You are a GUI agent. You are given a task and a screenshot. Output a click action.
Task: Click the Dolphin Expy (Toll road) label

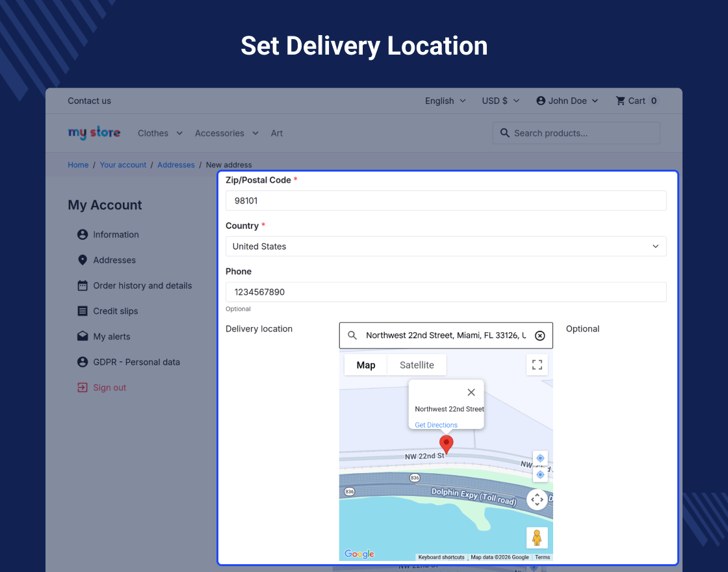(x=474, y=497)
